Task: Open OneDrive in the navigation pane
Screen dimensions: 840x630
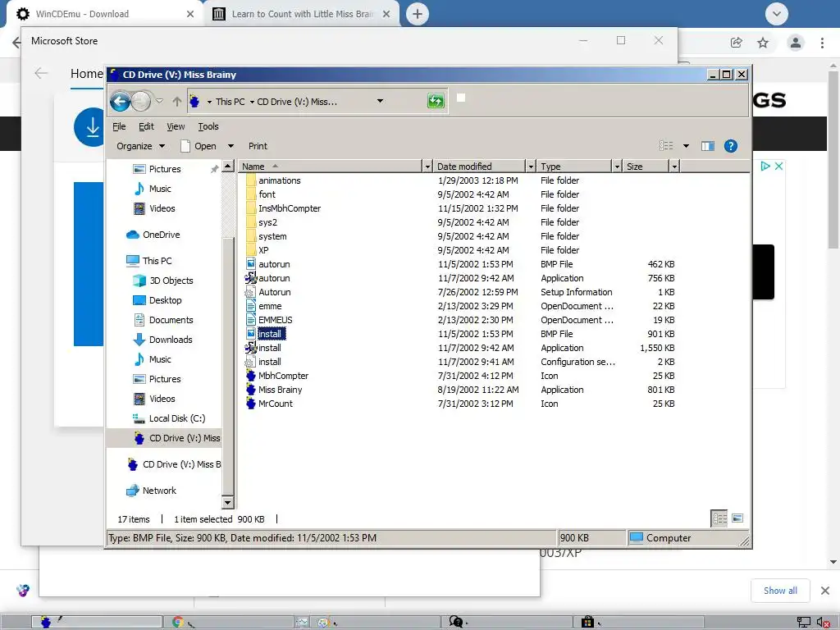Action: click(x=153, y=235)
